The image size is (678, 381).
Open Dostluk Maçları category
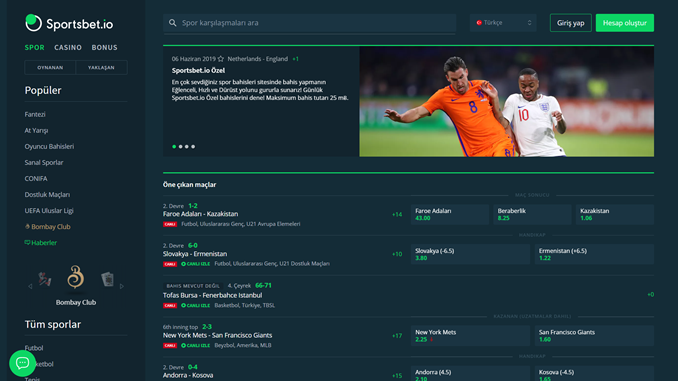(x=47, y=195)
